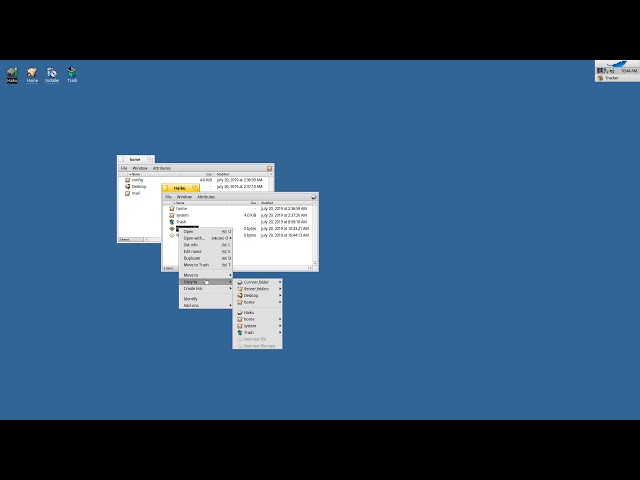Open the File menu in Haiku window
The width and height of the screenshot is (640, 480).
point(168,197)
